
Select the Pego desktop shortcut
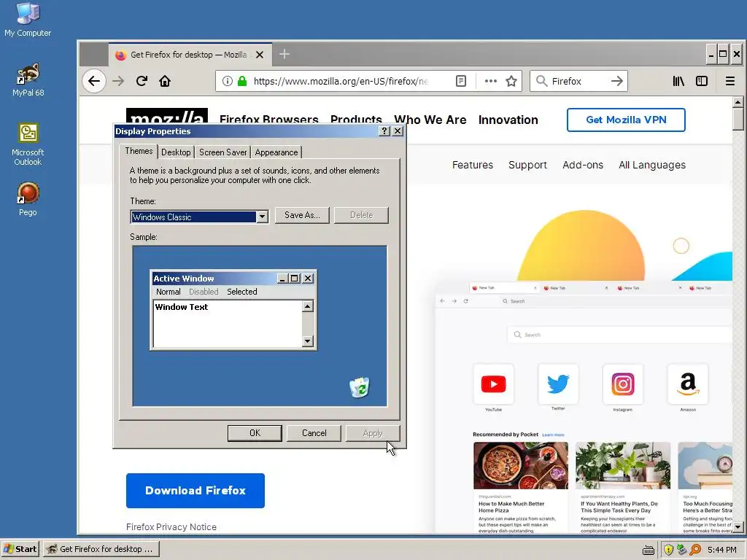pyautogui.click(x=28, y=199)
